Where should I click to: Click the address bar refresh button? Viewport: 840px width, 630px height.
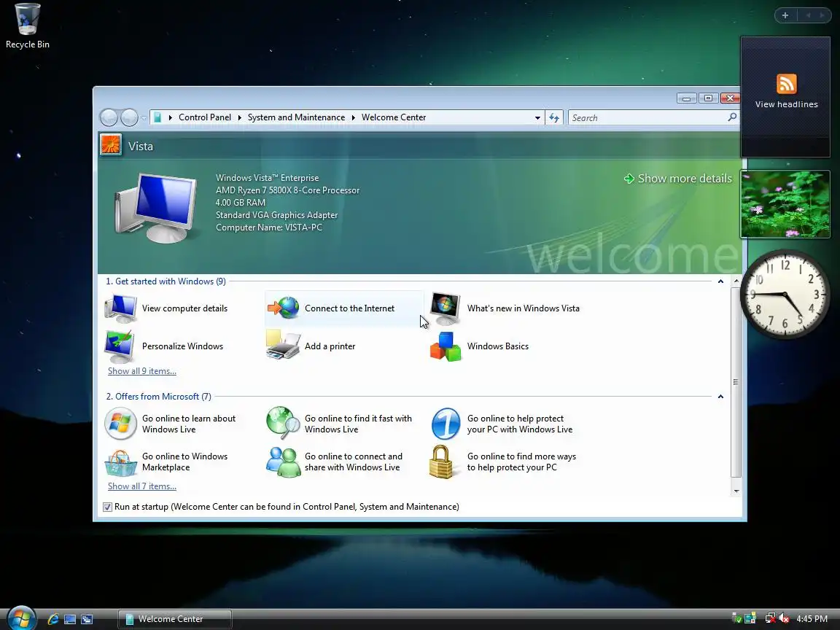(554, 117)
